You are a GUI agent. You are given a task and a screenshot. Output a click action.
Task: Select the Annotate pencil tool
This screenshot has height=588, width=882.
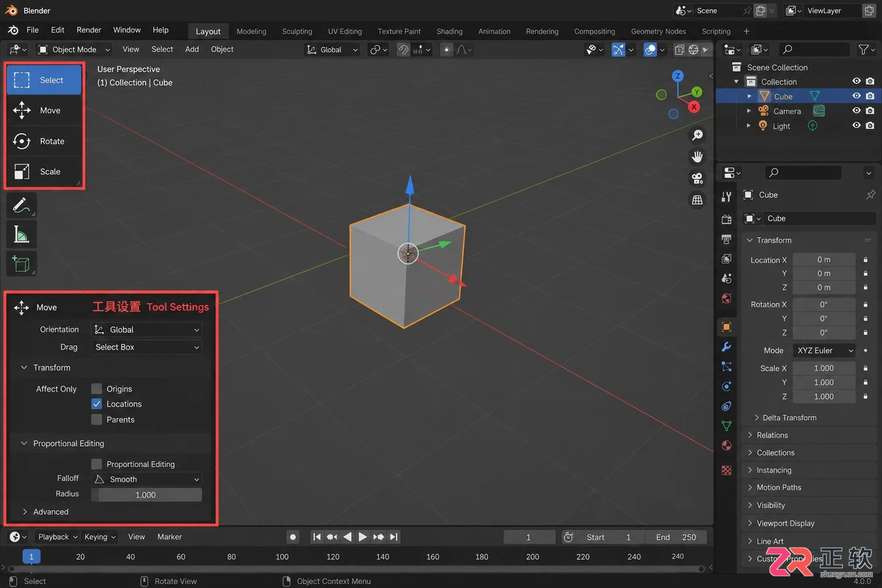coord(21,205)
